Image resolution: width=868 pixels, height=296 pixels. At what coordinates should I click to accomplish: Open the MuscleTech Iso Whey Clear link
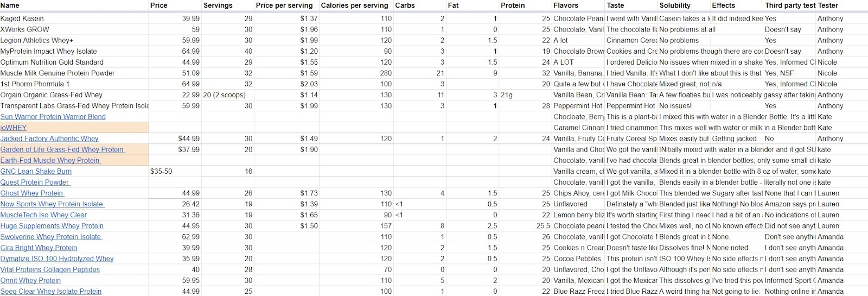click(44, 215)
